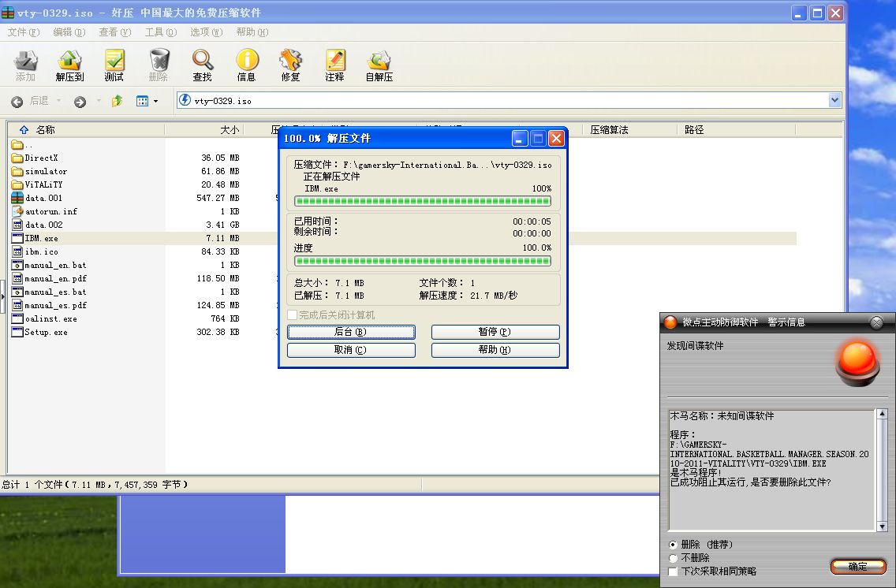This screenshot has height=588, width=896.
Task: Click the red alarm light icon
Action: click(x=857, y=363)
